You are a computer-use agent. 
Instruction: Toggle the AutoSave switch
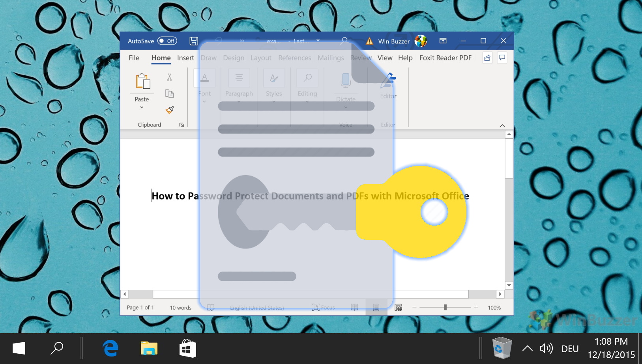tap(167, 41)
